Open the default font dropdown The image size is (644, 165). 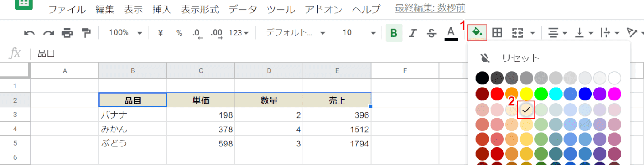[x=295, y=33]
